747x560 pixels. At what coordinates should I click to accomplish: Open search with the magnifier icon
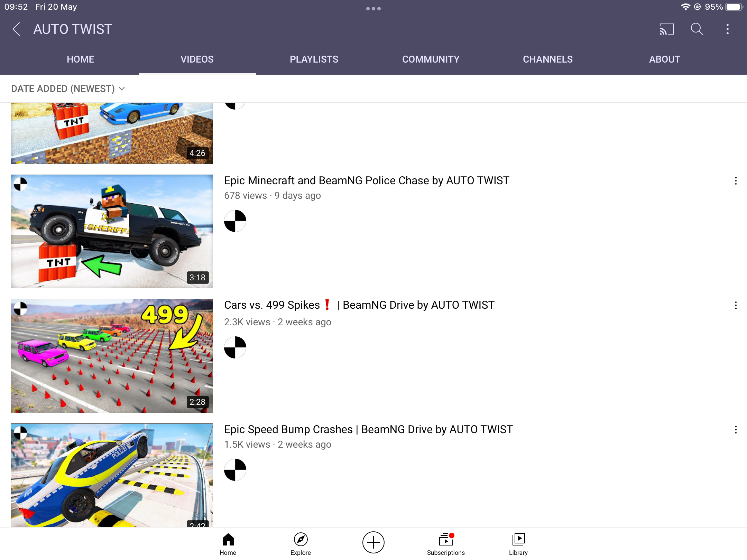click(697, 29)
